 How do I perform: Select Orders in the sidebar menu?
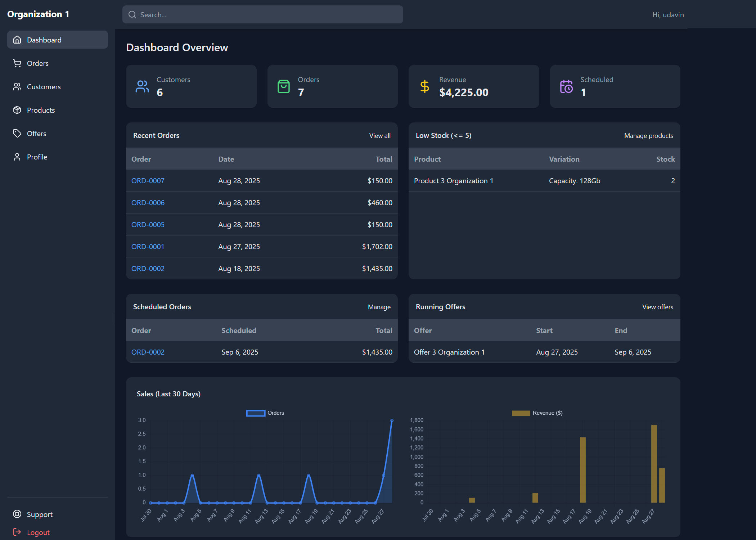coord(38,63)
